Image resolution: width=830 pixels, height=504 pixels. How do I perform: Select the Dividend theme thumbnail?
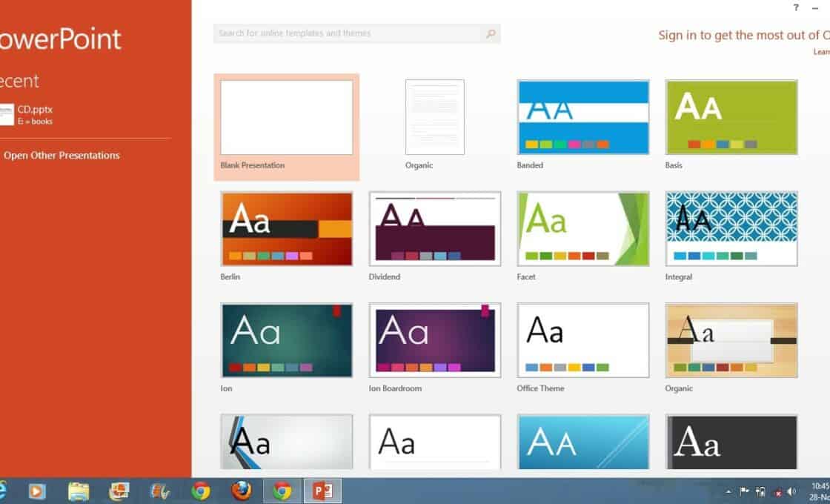[x=434, y=229]
